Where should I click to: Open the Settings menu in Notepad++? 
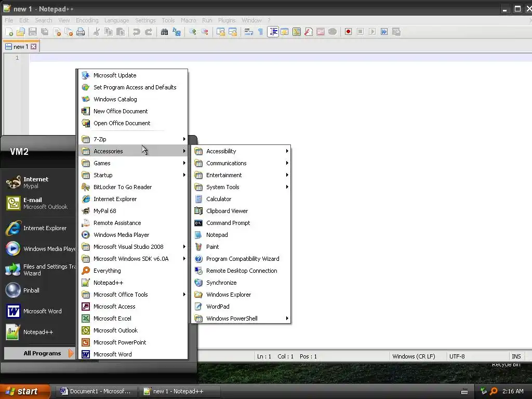[x=145, y=20]
